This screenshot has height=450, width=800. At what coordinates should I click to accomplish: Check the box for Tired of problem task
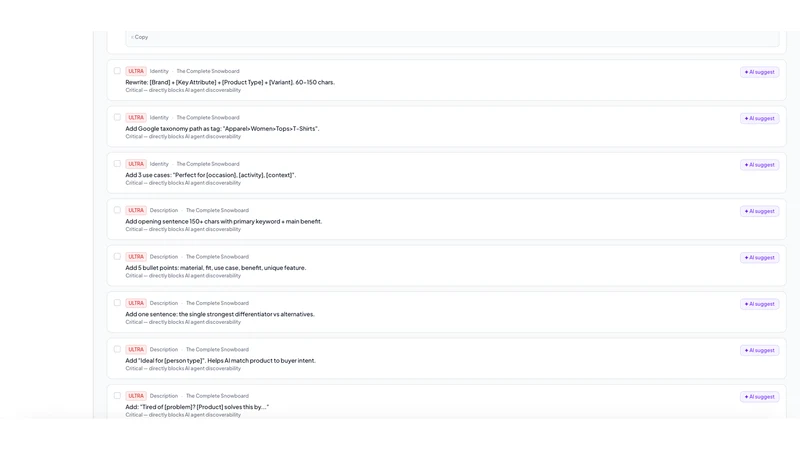tap(117, 396)
